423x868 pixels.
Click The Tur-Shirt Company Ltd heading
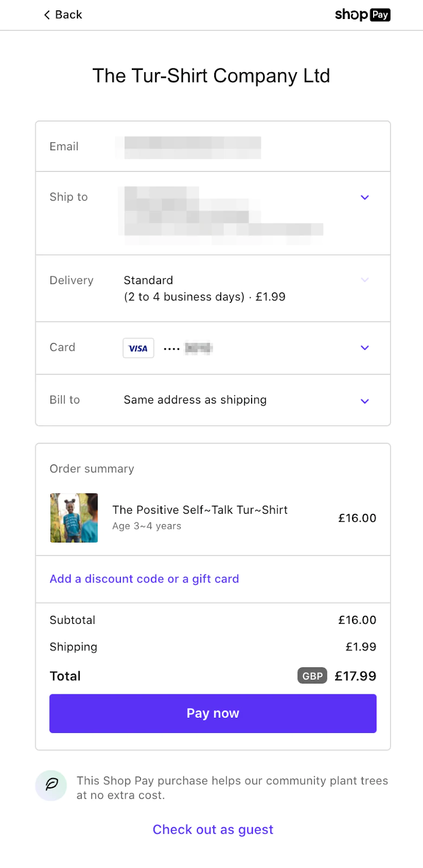[x=211, y=76]
